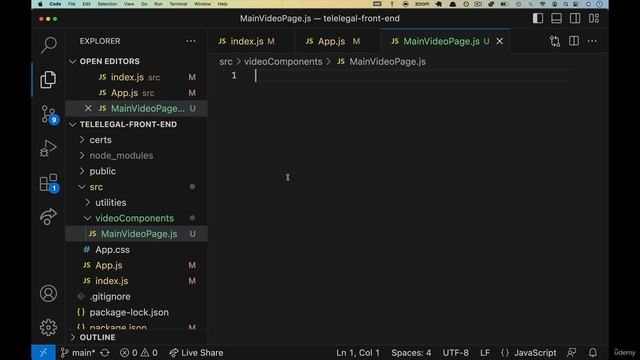Open Source Control view with badge 9
This screenshot has height=360, width=640.
49,114
